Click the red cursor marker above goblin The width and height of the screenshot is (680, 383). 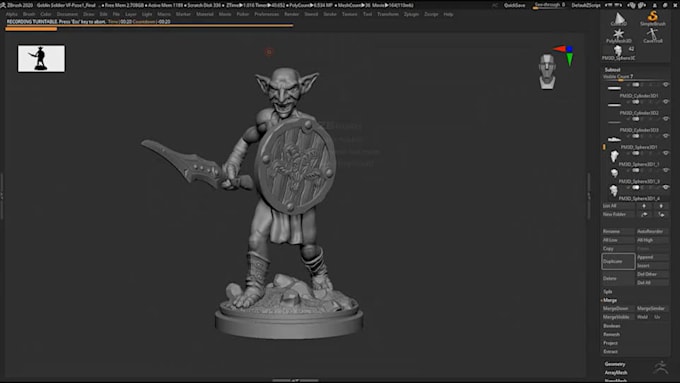coord(269,52)
